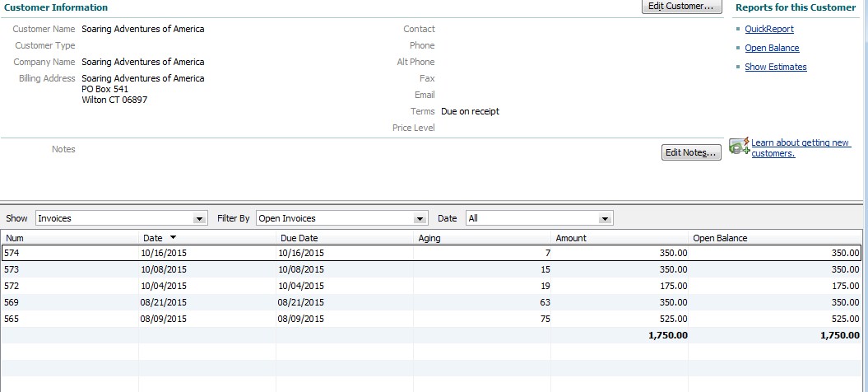The image size is (868, 392).
Task: Expand the Filter By Open Invoices dropdown
Action: [x=421, y=219]
